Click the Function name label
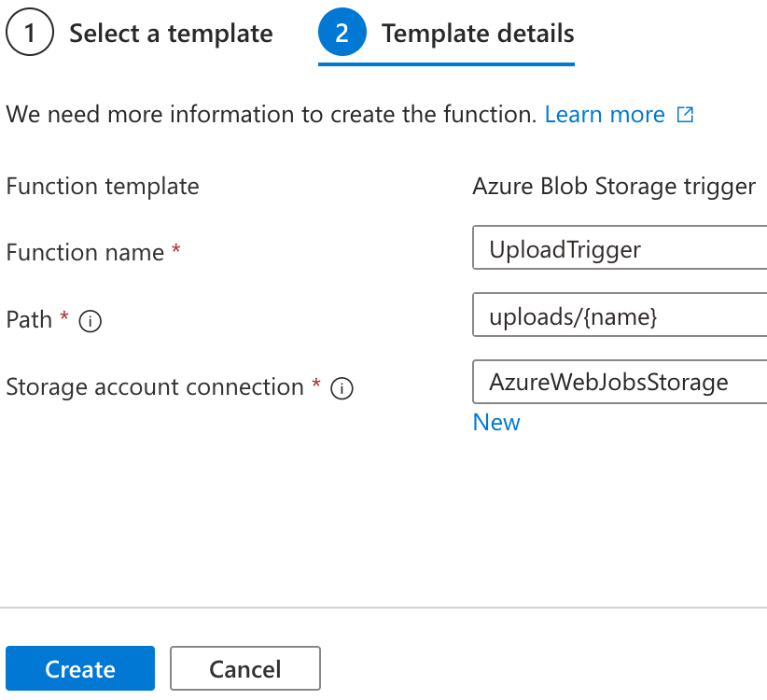The image size is (767, 700). pyautogui.click(x=85, y=253)
